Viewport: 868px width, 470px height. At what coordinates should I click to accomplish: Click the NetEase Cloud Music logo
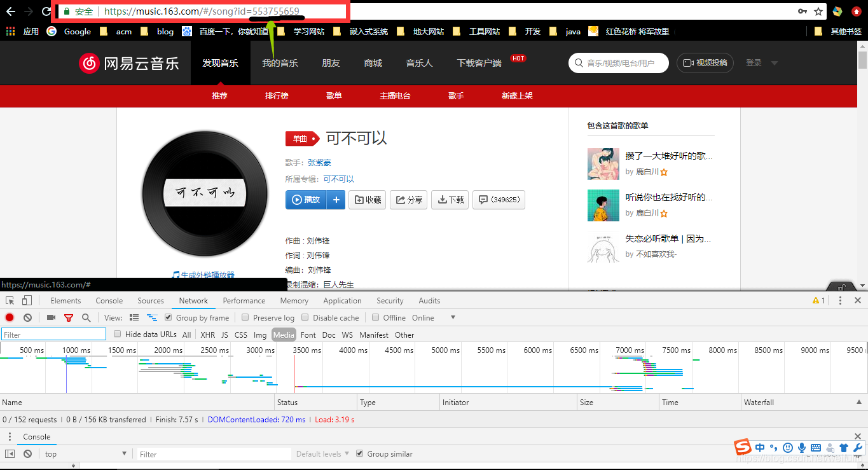[x=129, y=63]
